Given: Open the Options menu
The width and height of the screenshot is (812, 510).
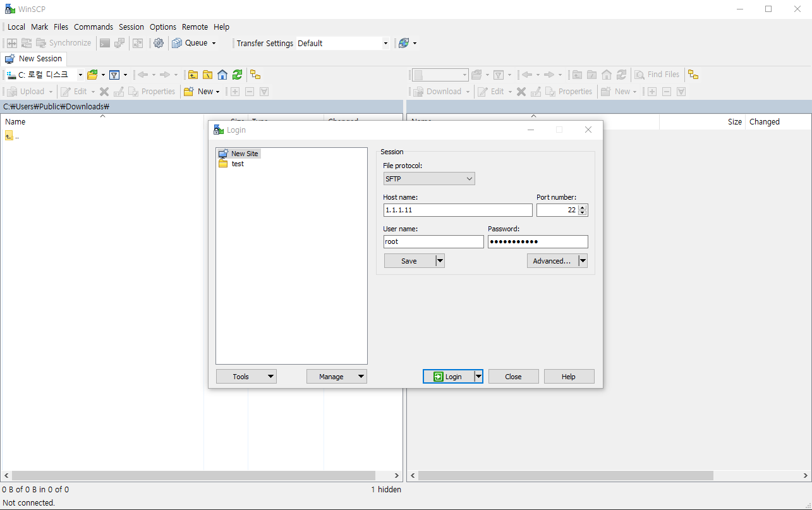Looking at the screenshot, I should click(163, 27).
